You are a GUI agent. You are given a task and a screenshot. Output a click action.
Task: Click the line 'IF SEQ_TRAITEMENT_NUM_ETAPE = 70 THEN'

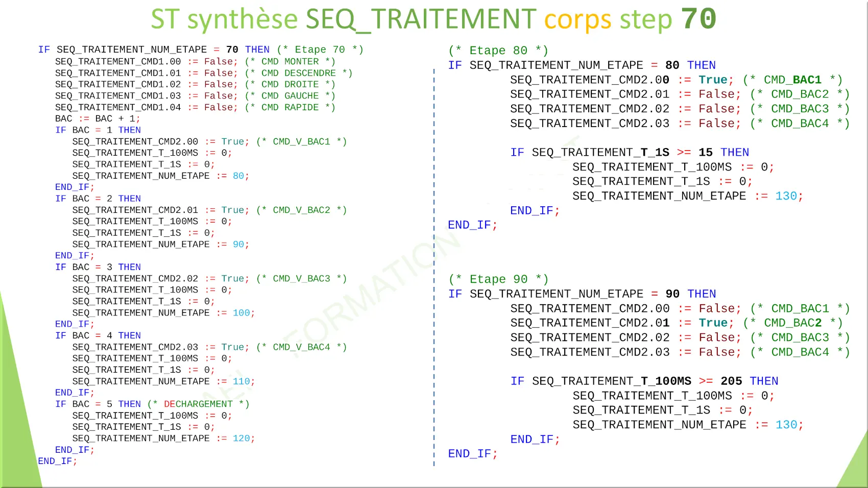154,50
